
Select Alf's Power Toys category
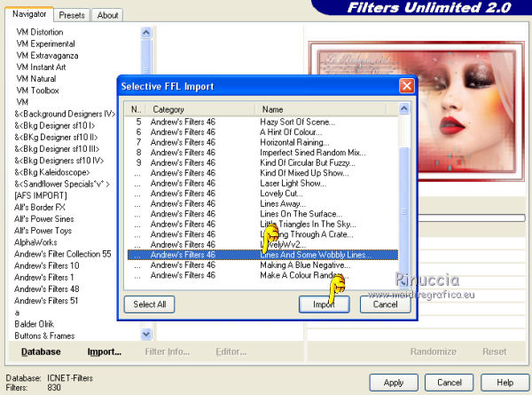pyautogui.click(x=43, y=231)
